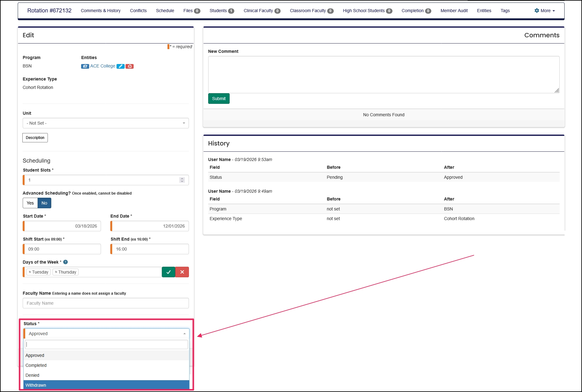Click the 03/19/2026 9:53am history timestamp
The image size is (582, 392).
tap(253, 159)
